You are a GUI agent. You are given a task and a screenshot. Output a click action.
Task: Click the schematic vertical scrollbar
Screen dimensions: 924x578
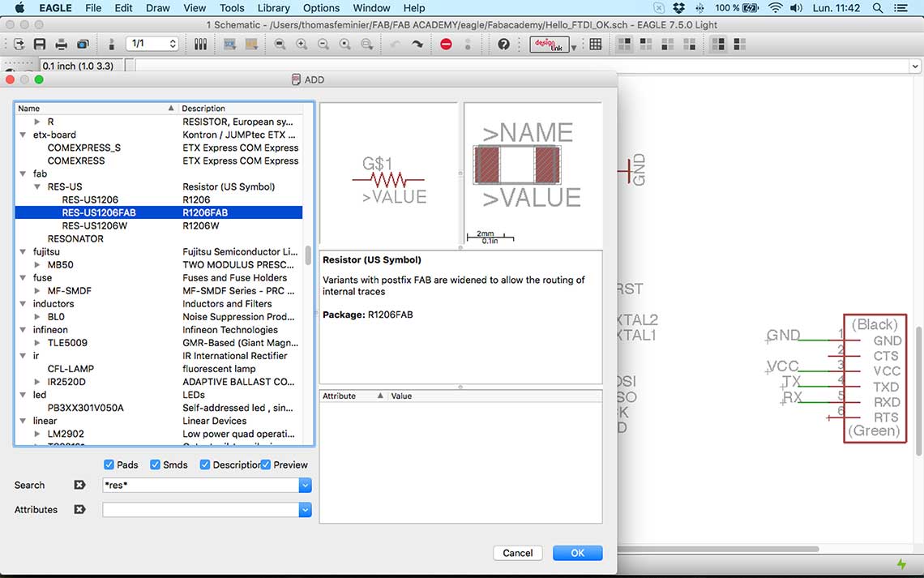click(918, 392)
